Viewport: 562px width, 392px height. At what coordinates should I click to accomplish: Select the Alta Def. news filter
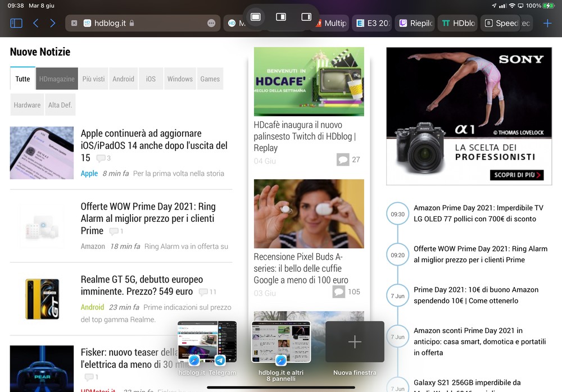click(60, 104)
